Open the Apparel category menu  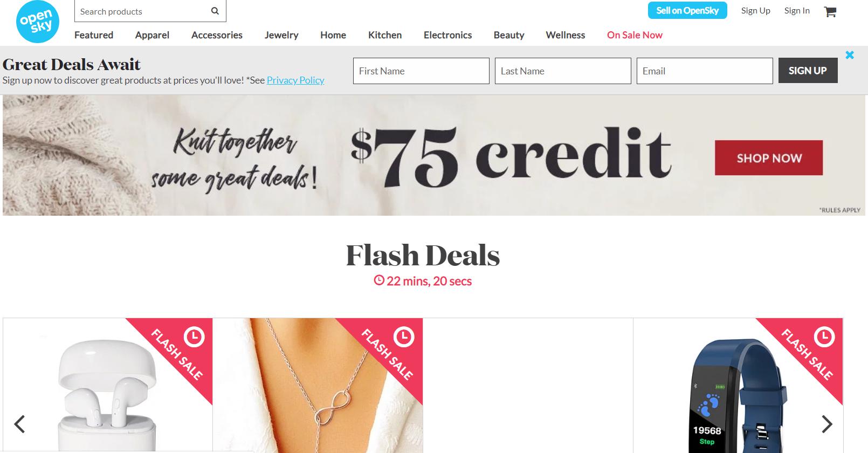pyautogui.click(x=152, y=35)
